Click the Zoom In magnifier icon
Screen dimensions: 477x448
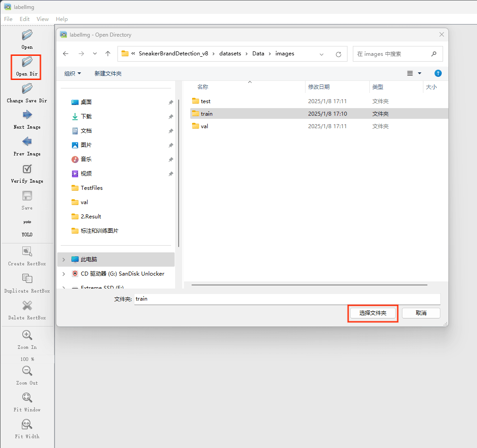pos(27,335)
